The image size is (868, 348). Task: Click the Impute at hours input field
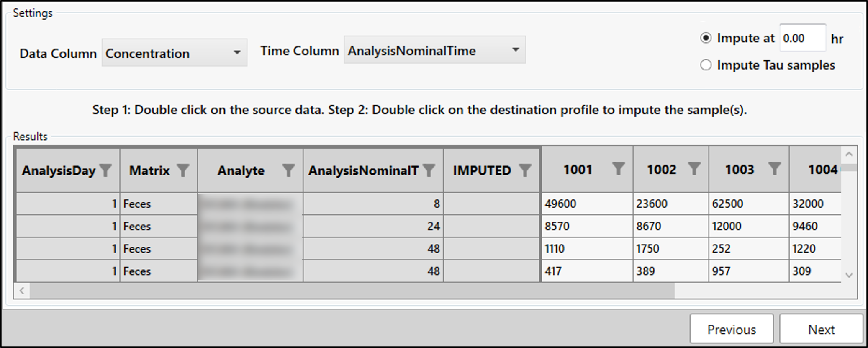[802, 39]
